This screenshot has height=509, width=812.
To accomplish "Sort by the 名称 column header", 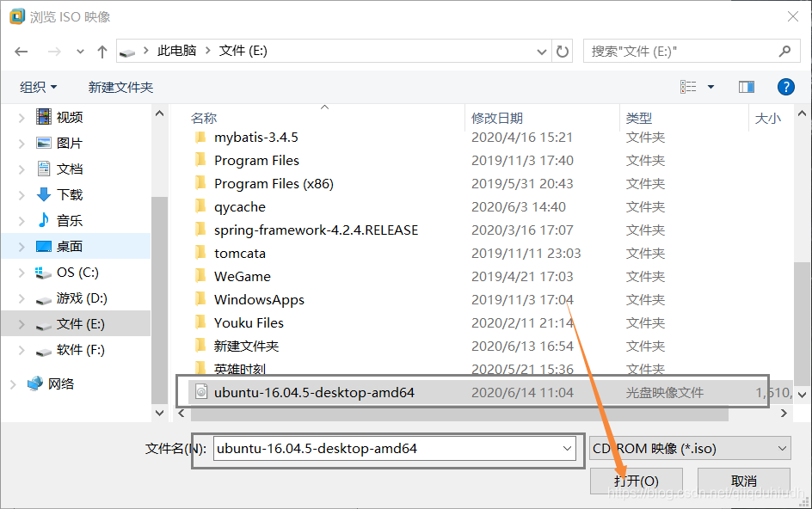I will point(204,118).
